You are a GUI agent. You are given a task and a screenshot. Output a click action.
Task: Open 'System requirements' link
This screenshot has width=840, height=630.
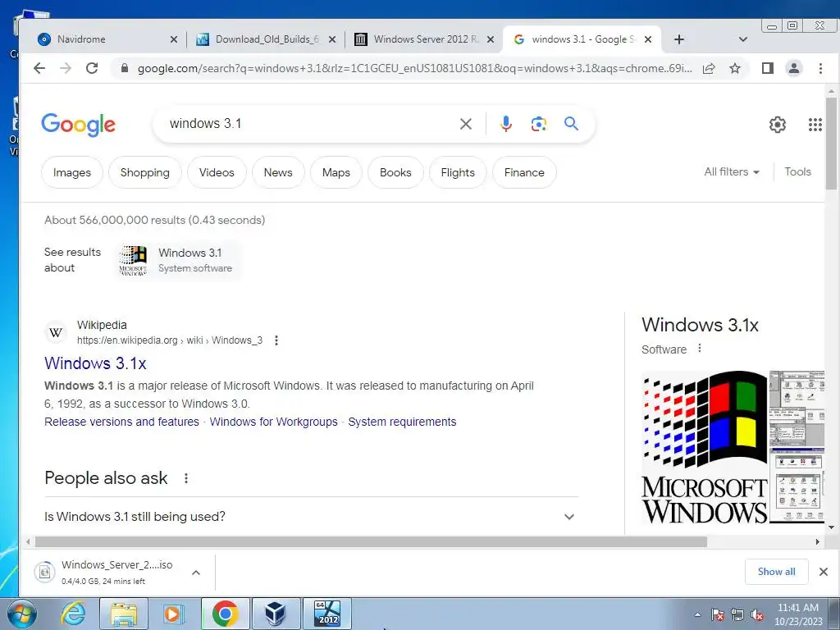pyautogui.click(x=402, y=422)
